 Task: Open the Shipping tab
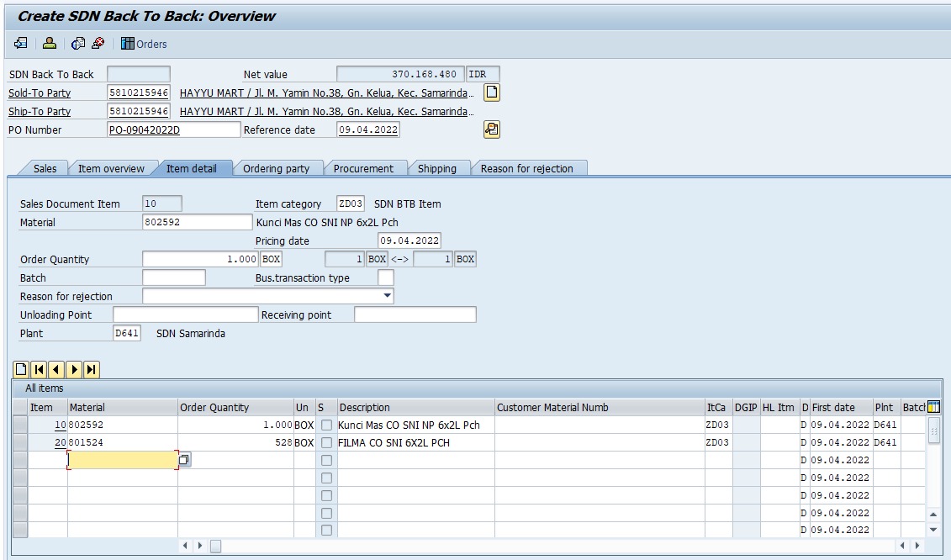pos(436,168)
